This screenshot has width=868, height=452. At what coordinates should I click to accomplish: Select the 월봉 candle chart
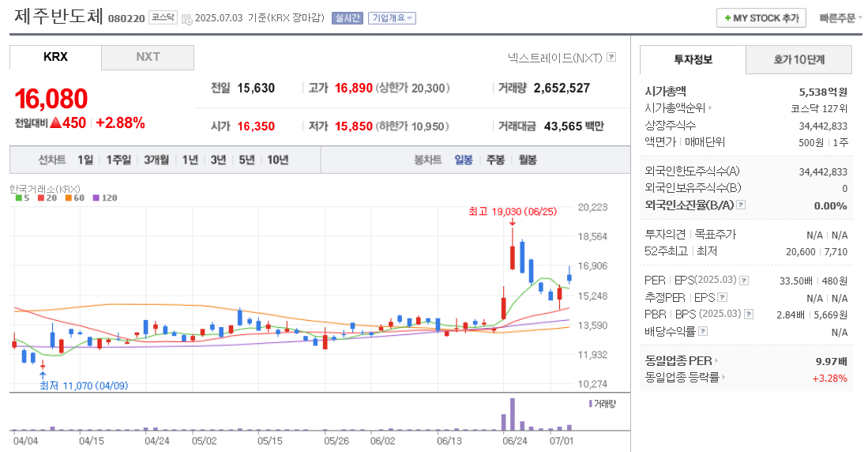point(528,160)
